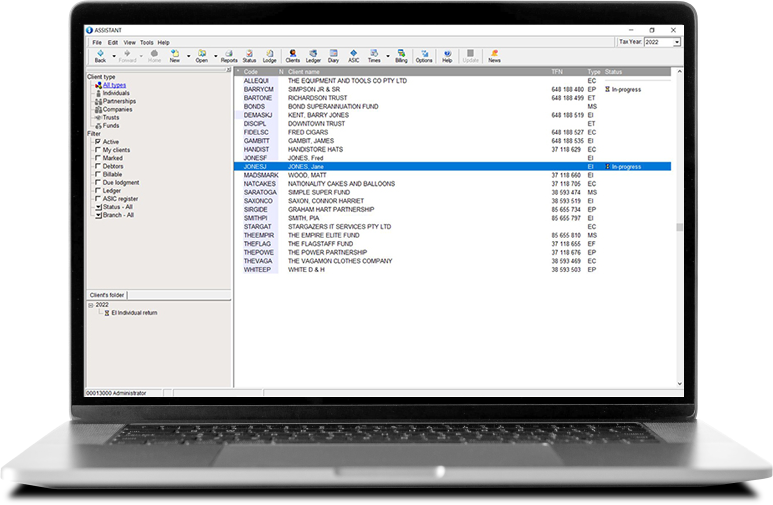Tick the Debtors filter checkbox
The width and height of the screenshot is (773, 505).
click(98, 166)
